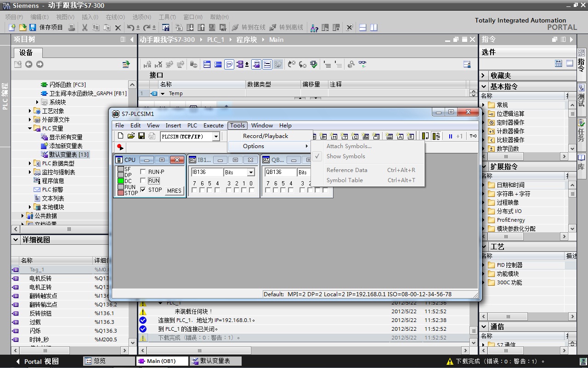This screenshot has height=368, width=588.
Task: Click the print icon in TIA toolbar
Action: (x=72, y=28)
